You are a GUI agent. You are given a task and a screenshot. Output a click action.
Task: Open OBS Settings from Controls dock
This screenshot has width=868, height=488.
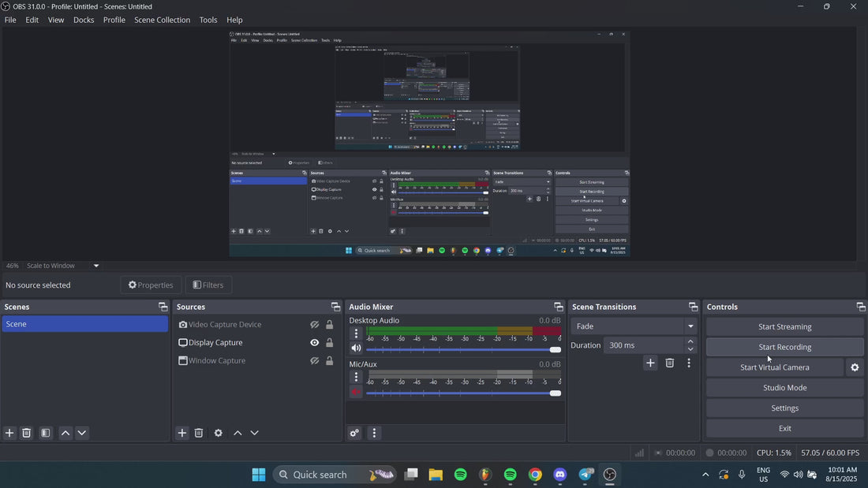coord(784,408)
